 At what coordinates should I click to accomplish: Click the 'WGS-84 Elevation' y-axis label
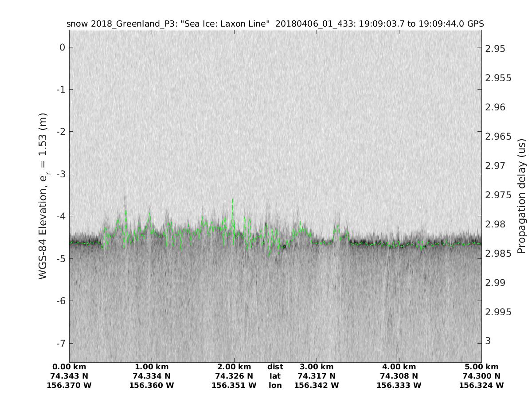pos(43,196)
